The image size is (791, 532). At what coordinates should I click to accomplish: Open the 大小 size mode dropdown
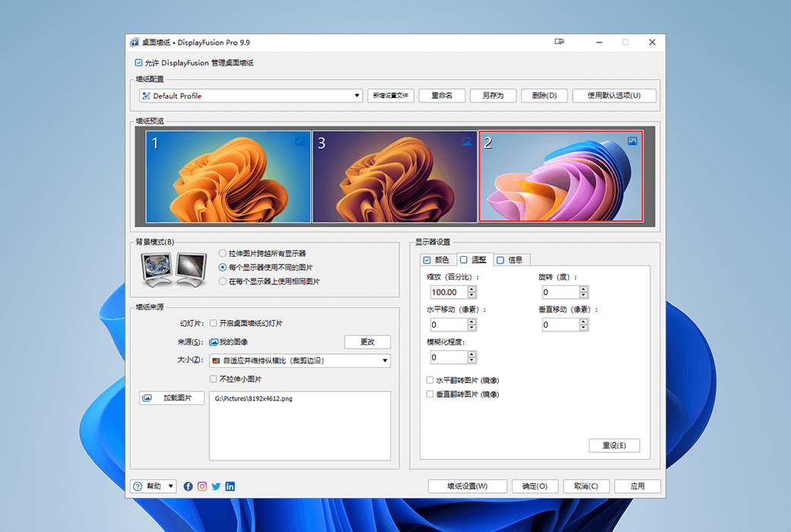[300, 360]
